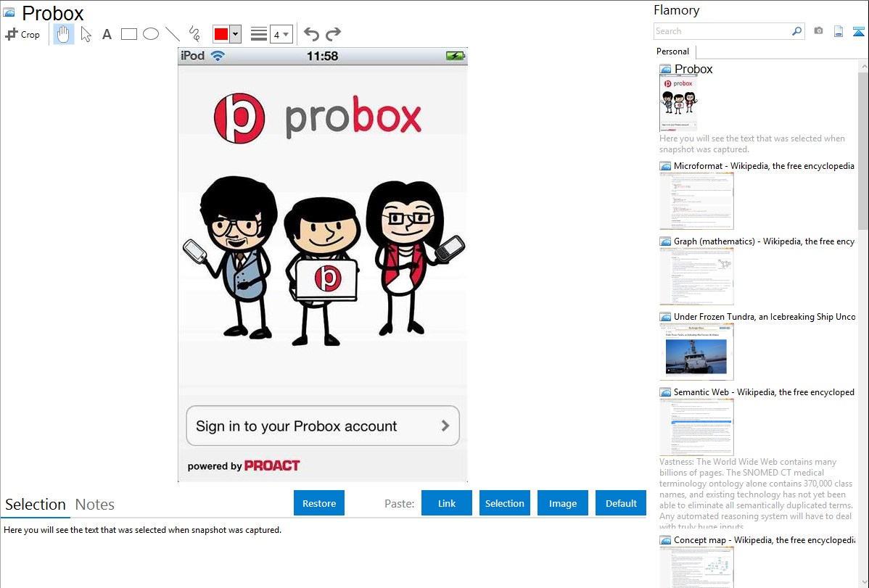
Task: Click the icon beside Concept map title
Action: coord(665,539)
